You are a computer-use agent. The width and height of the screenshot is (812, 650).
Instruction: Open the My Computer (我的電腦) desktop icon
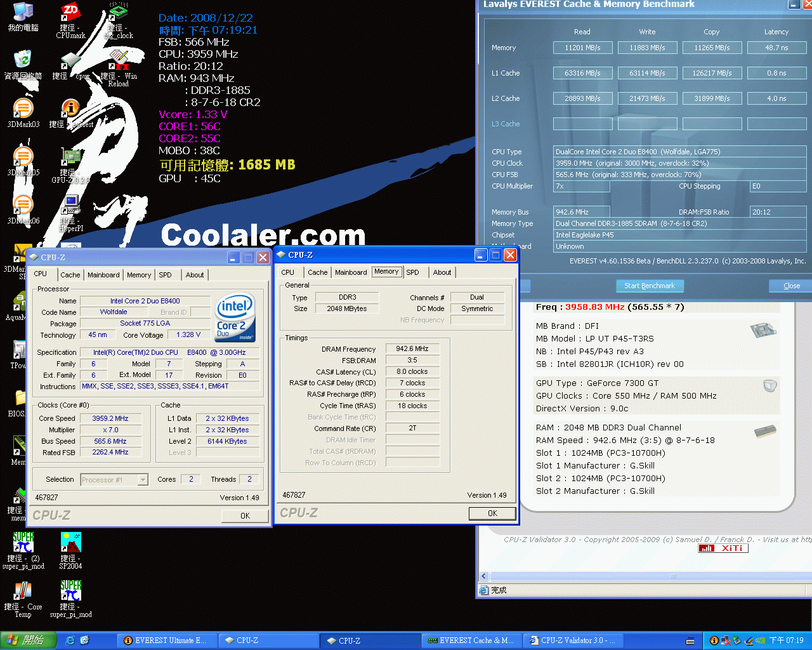23,17
